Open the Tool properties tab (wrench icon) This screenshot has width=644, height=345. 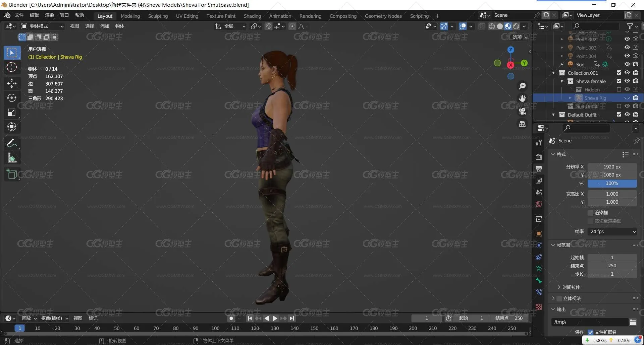click(539, 142)
